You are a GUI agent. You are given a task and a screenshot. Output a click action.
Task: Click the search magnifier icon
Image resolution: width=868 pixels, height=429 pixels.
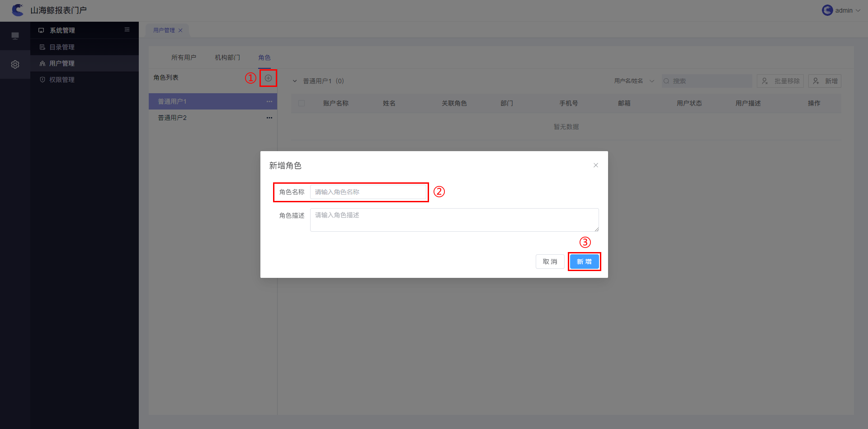[x=666, y=81]
